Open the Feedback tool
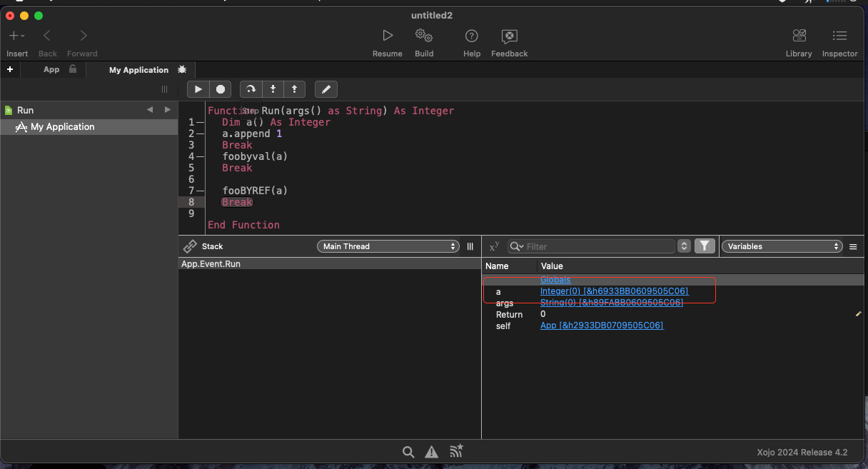868x469 pixels. point(509,36)
